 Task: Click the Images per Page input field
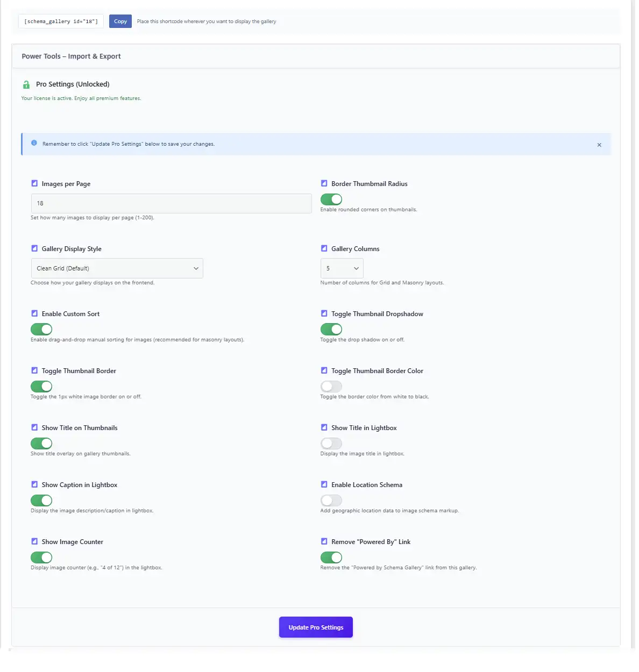[x=171, y=203]
